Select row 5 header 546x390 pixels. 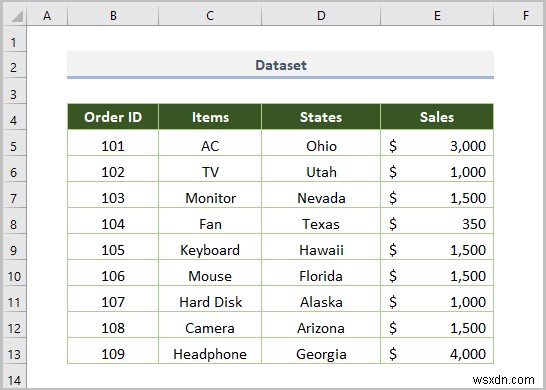coord(15,143)
